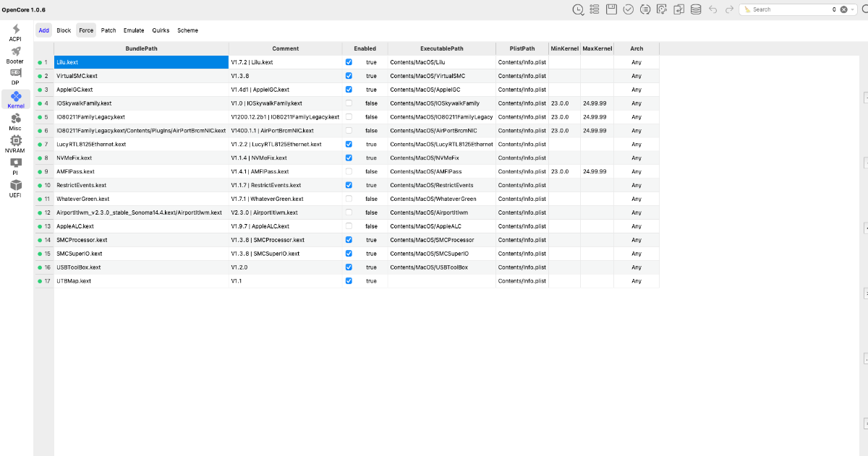Viewport: 868px width, 456px height.
Task: Uncheck Enabled for Lilu.kext
Action: (x=349, y=62)
